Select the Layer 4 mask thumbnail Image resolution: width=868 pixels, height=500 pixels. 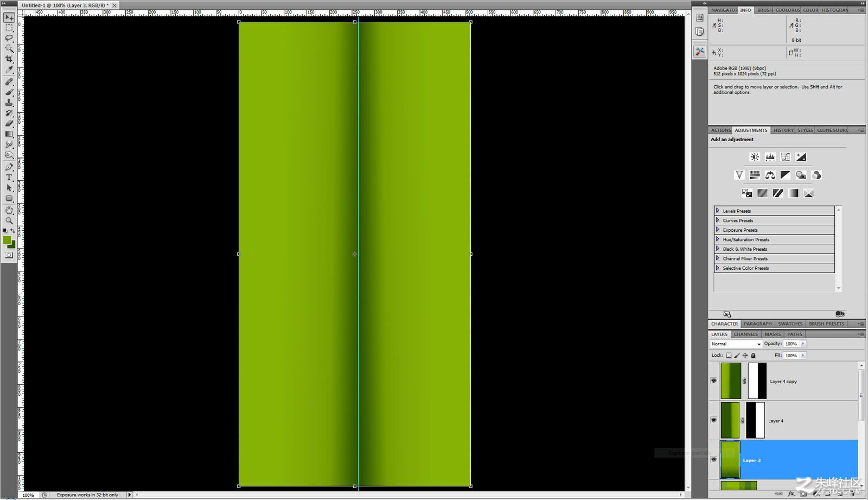(x=755, y=420)
